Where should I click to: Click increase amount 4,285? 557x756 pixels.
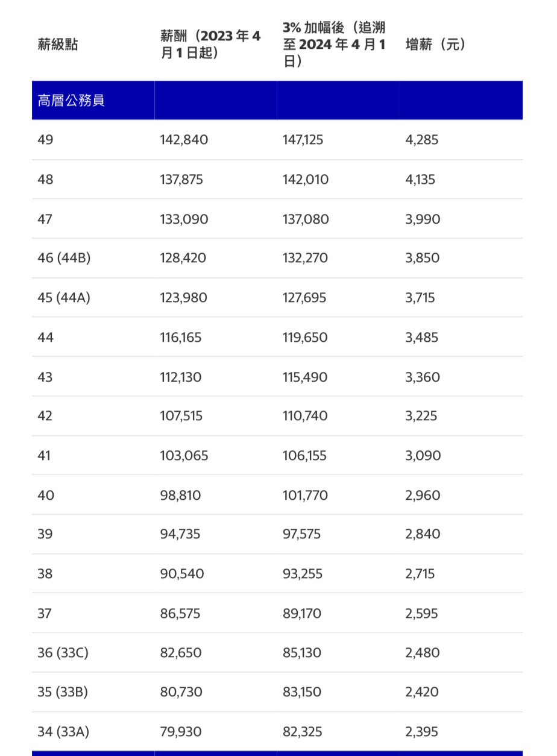pos(422,140)
